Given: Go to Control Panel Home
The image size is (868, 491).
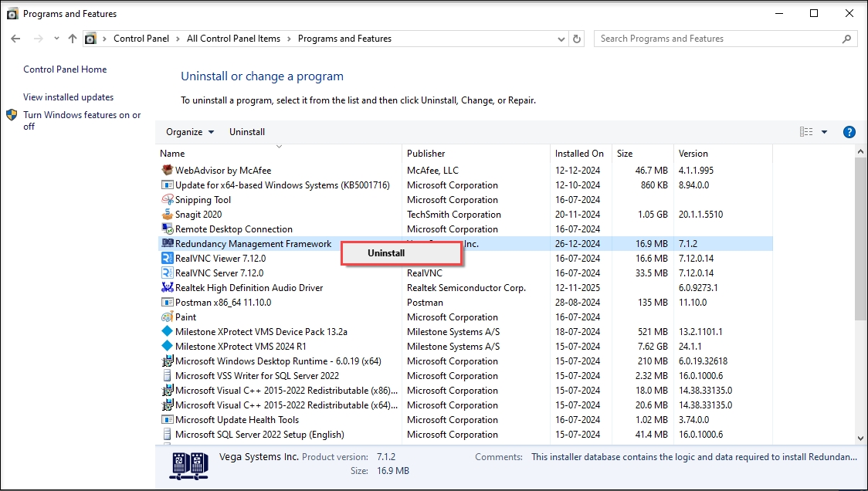Looking at the screenshot, I should point(65,69).
